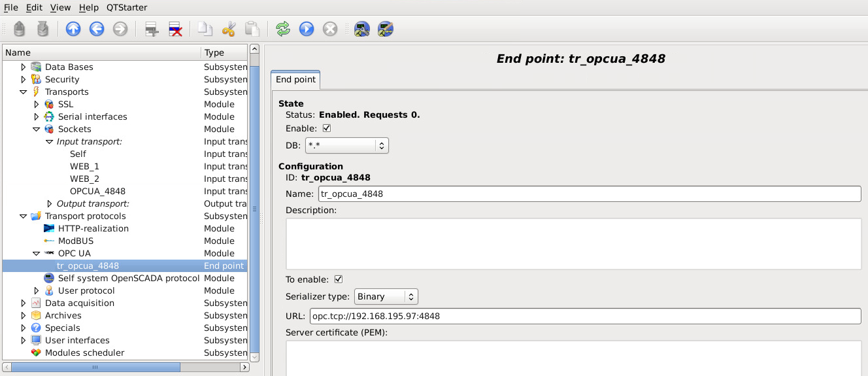Select the End point tab
The image size is (868, 376).
click(295, 80)
